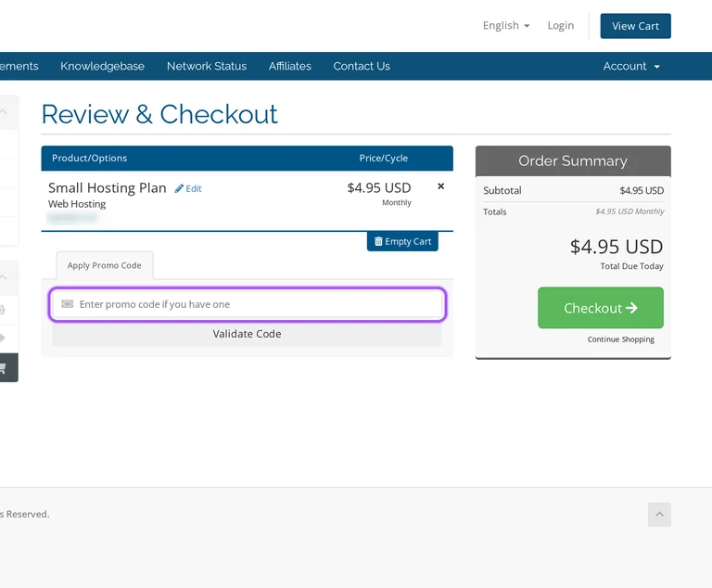Focus the promo code input field
The width and height of the screenshot is (712, 588).
pos(247,304)
